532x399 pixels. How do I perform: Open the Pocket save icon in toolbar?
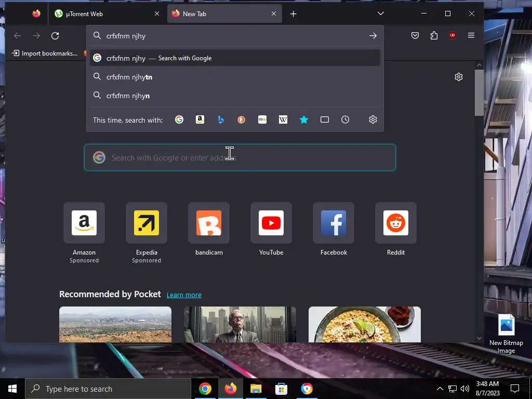coord(415,35)
